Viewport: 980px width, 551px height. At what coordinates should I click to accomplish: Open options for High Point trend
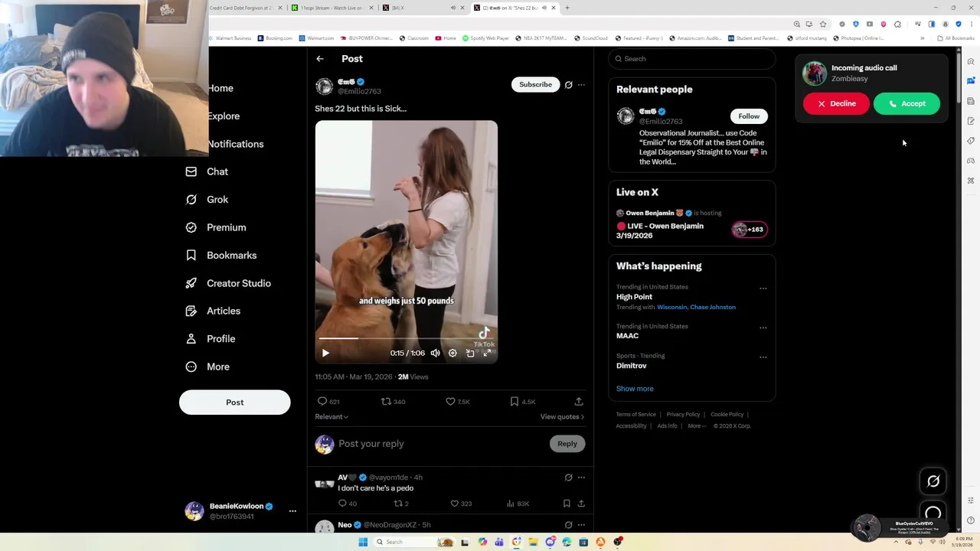(763, 289)
